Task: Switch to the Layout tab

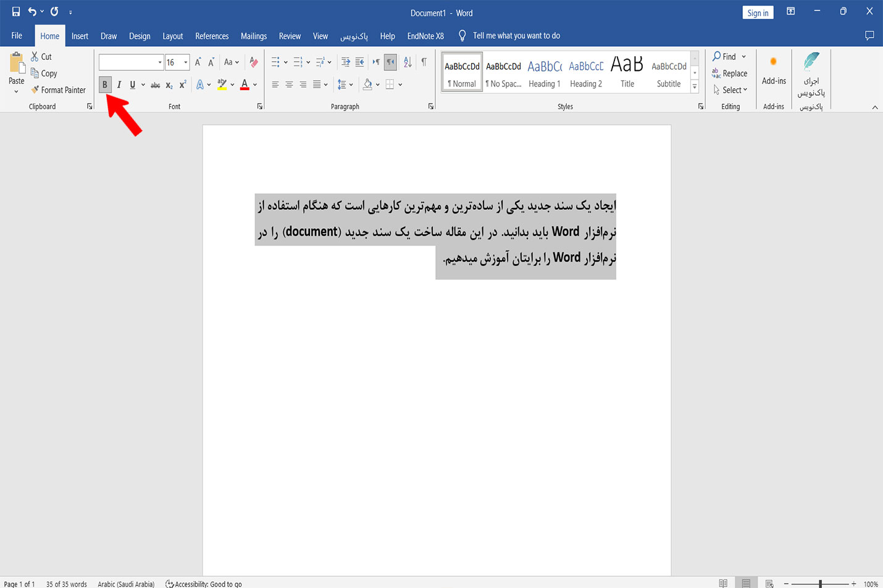Action: [x=173, y=36]
